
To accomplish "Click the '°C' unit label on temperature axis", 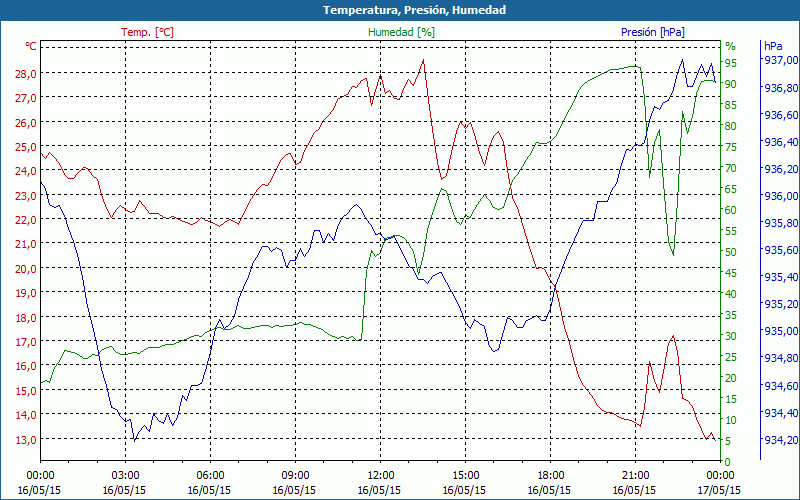I will click(31, 46).
